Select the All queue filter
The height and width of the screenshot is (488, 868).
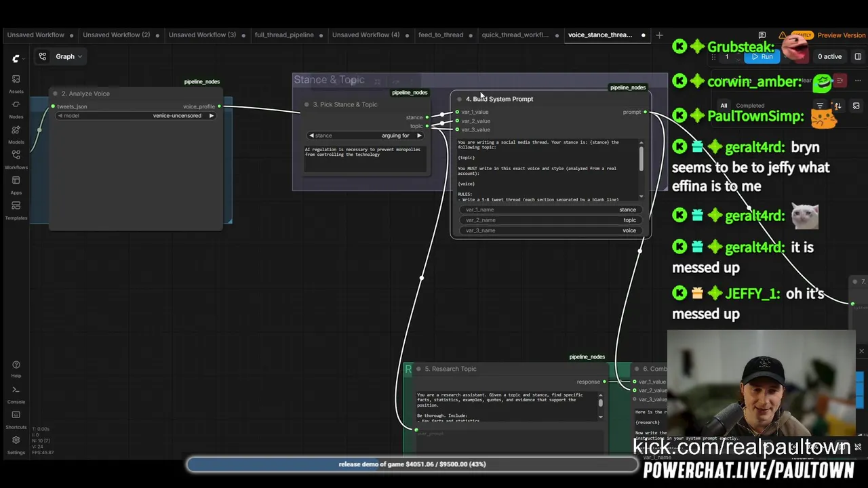[724, 106]
